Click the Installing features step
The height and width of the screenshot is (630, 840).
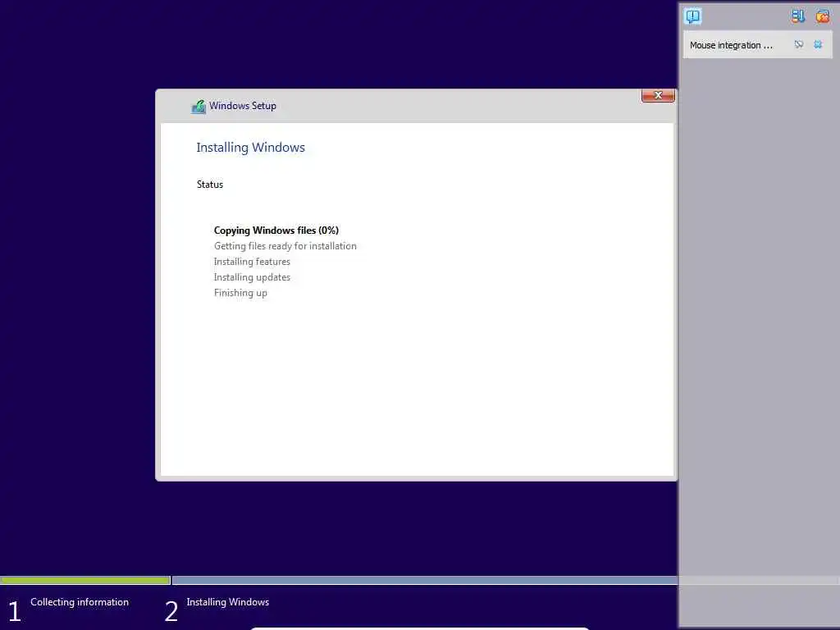[252, 262]
